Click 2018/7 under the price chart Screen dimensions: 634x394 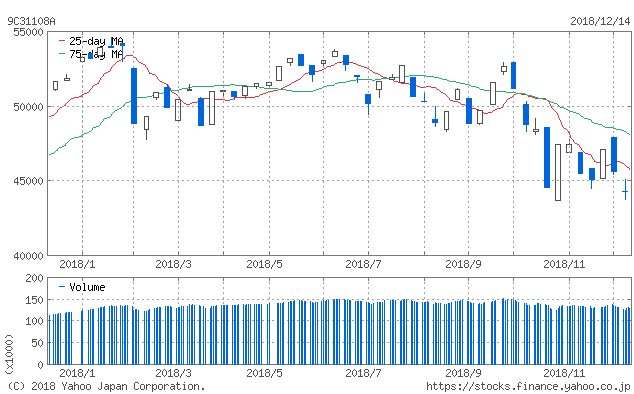click(363, 265)
